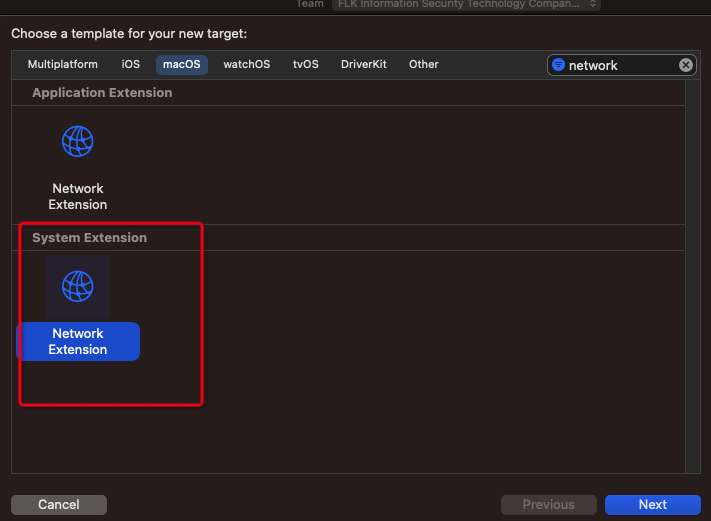Select the macOS platform tab
Viewport: 711px width, 521px height.
click(182, 64)
